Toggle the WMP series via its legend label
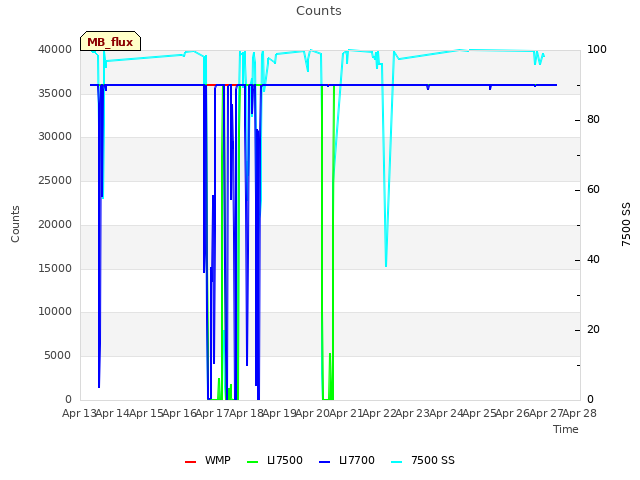This screenshot has height=480, width=640. pos(218,460)
